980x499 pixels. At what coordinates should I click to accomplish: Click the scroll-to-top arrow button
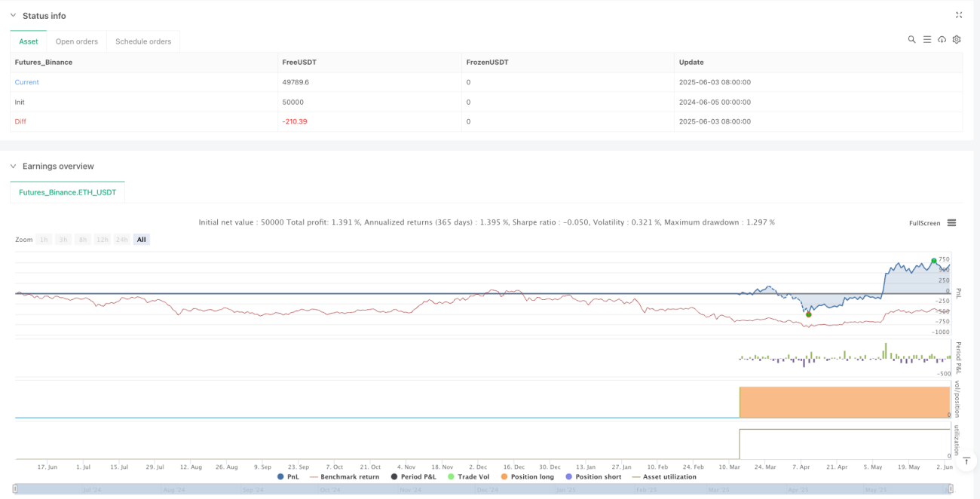coord(966,461)
